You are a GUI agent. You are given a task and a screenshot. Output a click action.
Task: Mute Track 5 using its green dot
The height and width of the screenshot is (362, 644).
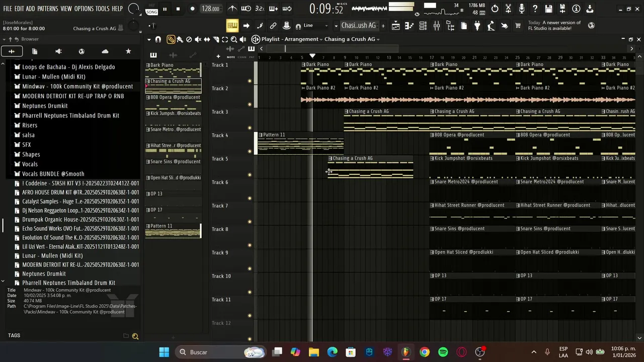click(x=250, y=175)
